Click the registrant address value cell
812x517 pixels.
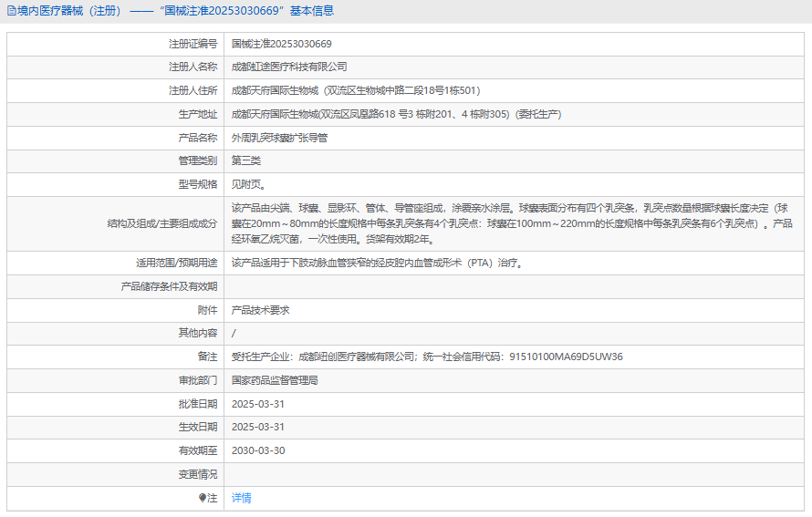356,90
